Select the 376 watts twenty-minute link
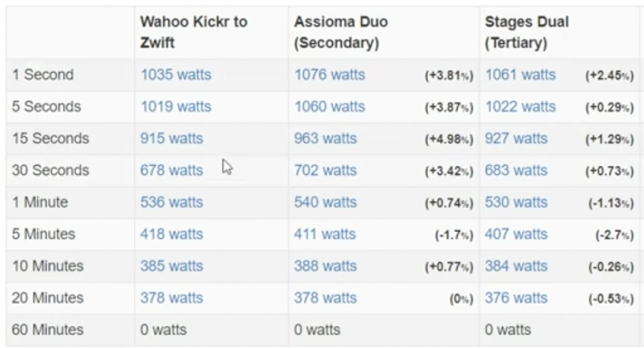The height and width of the screenshot is (348, 644). (x=516, y=298)
